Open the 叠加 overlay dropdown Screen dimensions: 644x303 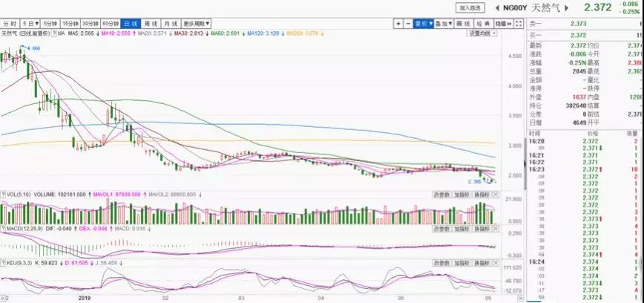coord(442,25)
